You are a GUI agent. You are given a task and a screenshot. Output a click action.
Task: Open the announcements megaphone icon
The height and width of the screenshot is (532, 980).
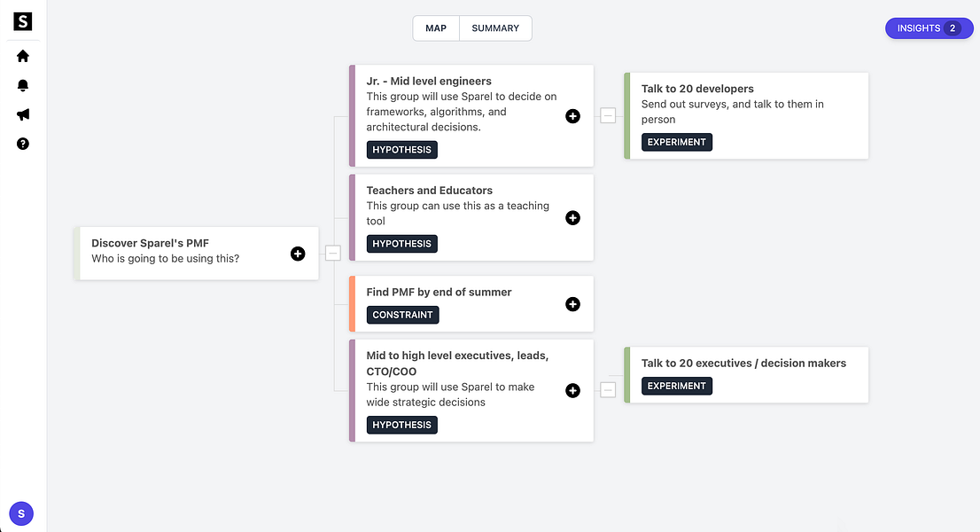pyautogui.click(x=22, y=114)
